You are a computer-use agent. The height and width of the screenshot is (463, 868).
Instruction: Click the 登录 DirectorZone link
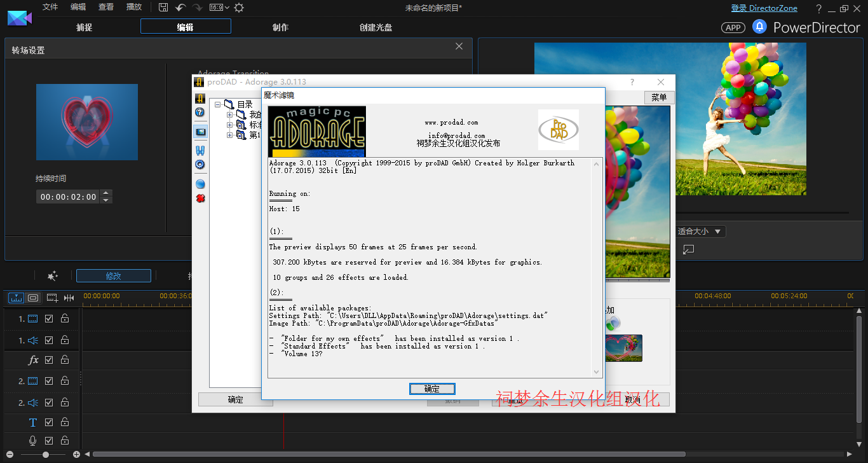pos(764,8)
